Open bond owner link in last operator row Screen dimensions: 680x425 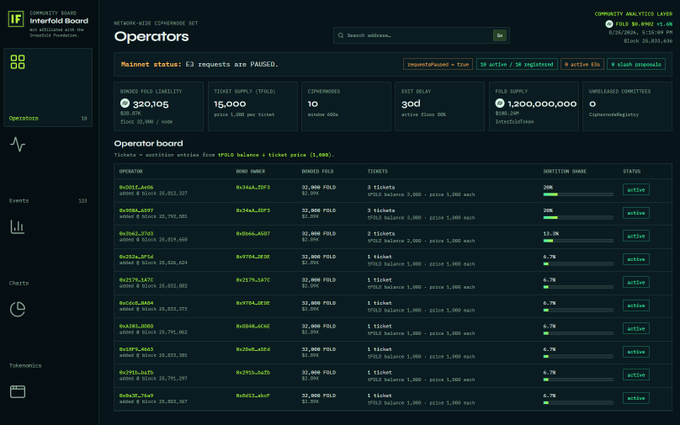tap(253, 396)
